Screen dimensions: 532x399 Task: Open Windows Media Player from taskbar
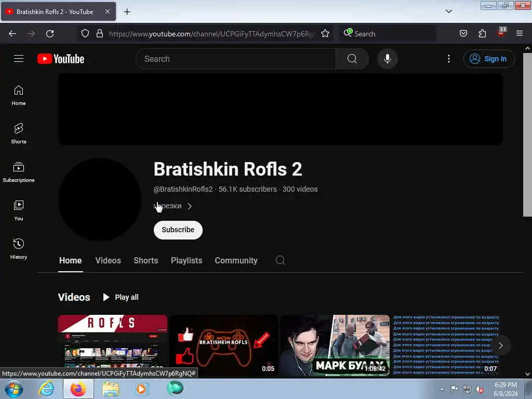click(142, 389)
